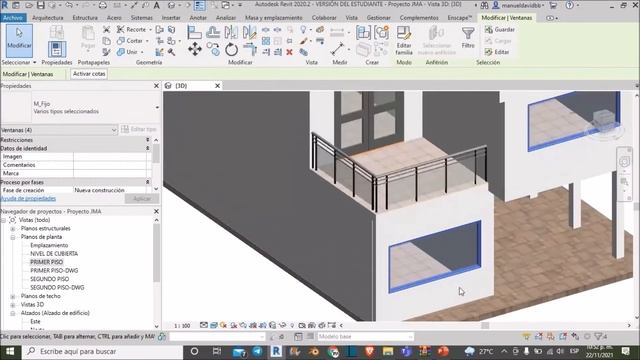
Task: Open the Anotar ribbon tab
Action: pyautogui.click(x=198, y=18)
